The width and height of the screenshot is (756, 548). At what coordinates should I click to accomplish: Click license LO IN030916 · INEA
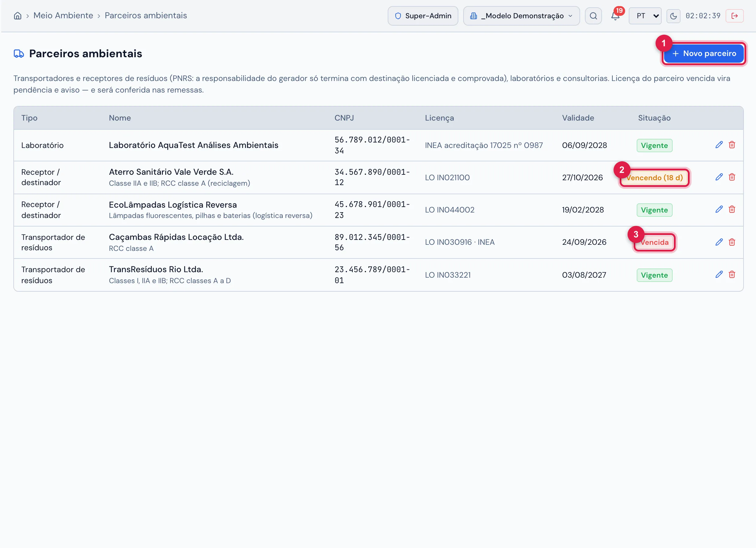pyautogui.click(x=460, y=242)
